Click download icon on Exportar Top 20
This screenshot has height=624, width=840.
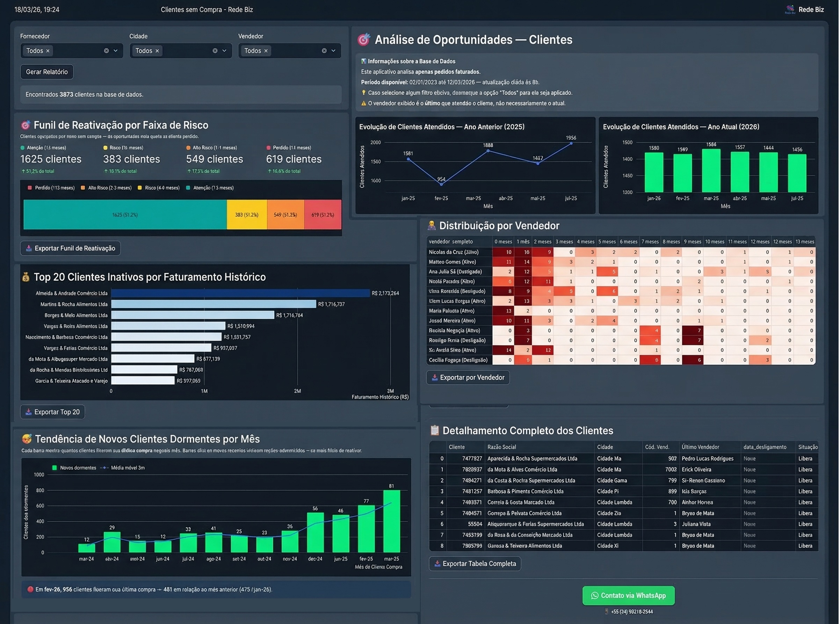tap(29, 412)
